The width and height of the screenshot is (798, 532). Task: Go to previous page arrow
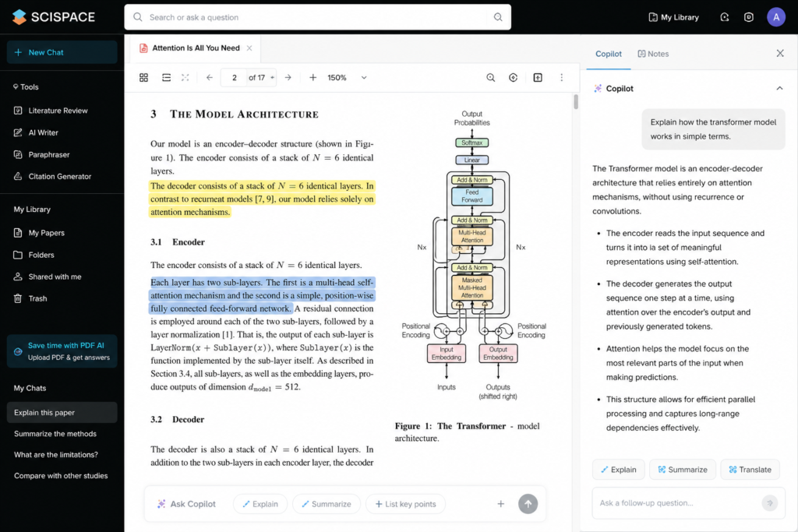point(209,77)
